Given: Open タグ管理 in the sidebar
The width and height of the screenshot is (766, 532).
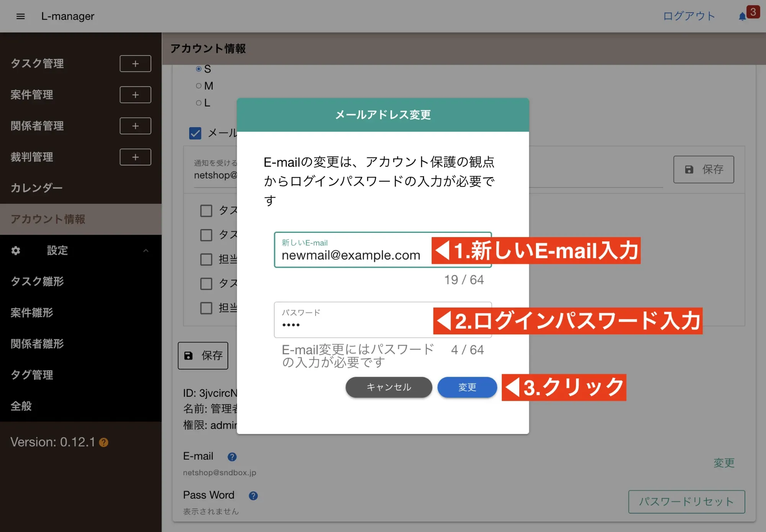Looking at the screenshot, I should coord(32,375).
